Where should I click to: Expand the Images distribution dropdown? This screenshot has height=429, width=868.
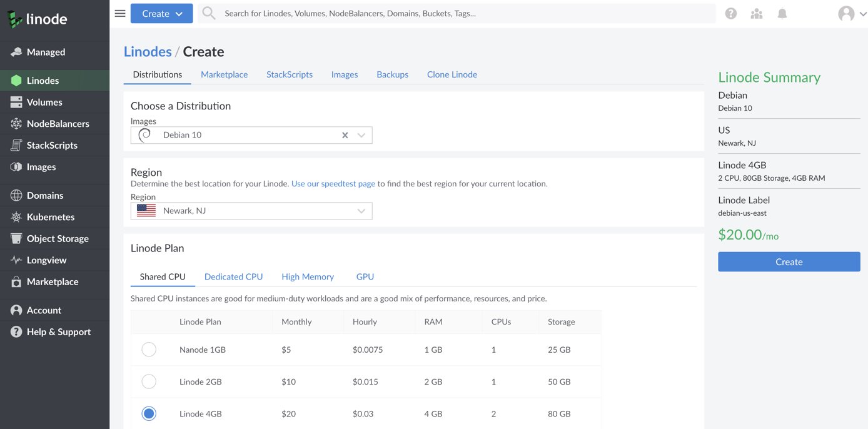[x=361, y=135]
